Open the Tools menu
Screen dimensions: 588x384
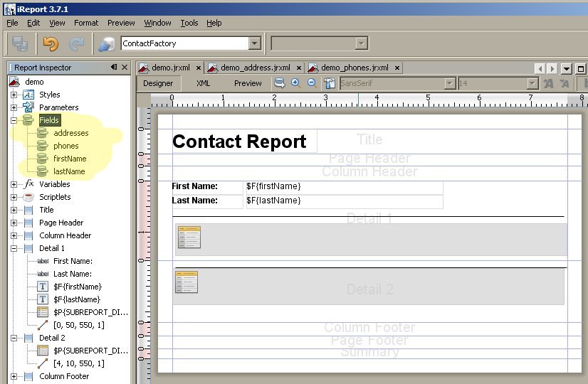(x=189, y=23)
